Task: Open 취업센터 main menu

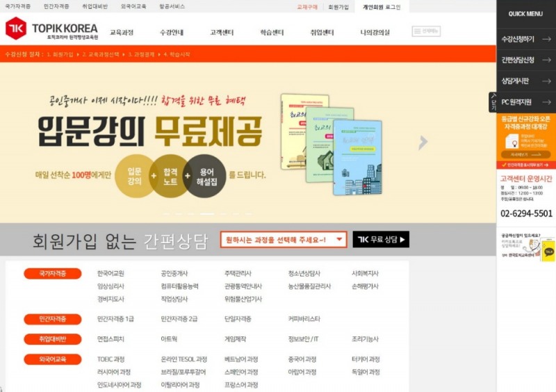Action: (x=322, y=32)
